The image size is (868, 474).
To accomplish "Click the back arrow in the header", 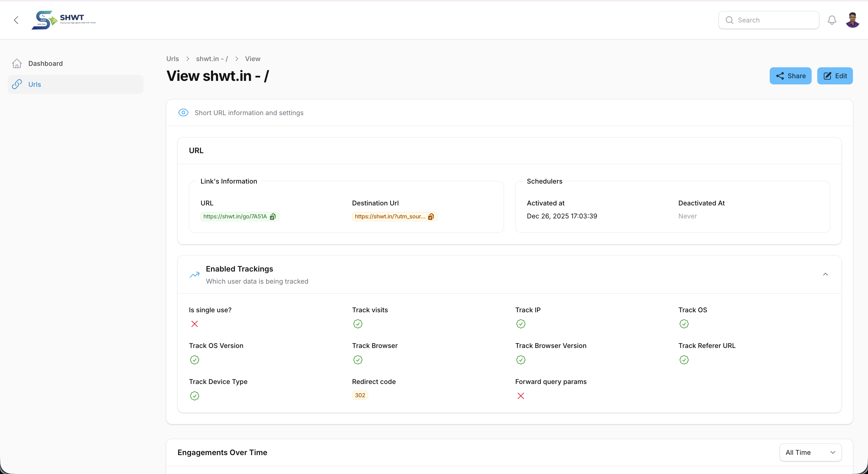I will click(x=16, y=20).
